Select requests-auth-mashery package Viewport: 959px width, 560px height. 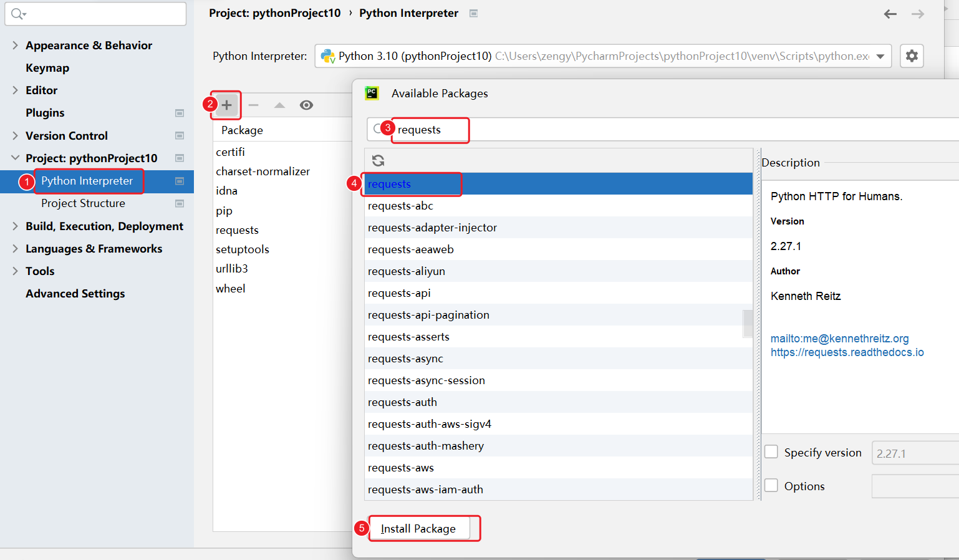558,446
